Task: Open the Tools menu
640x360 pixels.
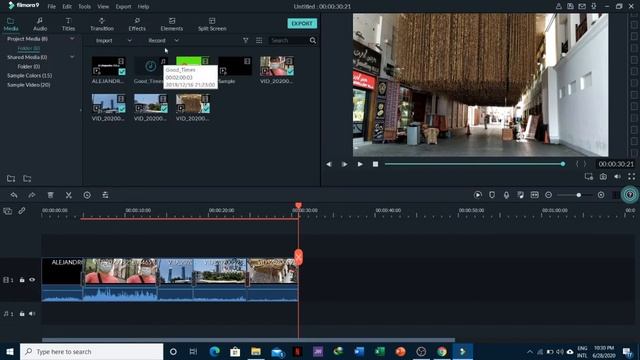Action: click(84, 7)
